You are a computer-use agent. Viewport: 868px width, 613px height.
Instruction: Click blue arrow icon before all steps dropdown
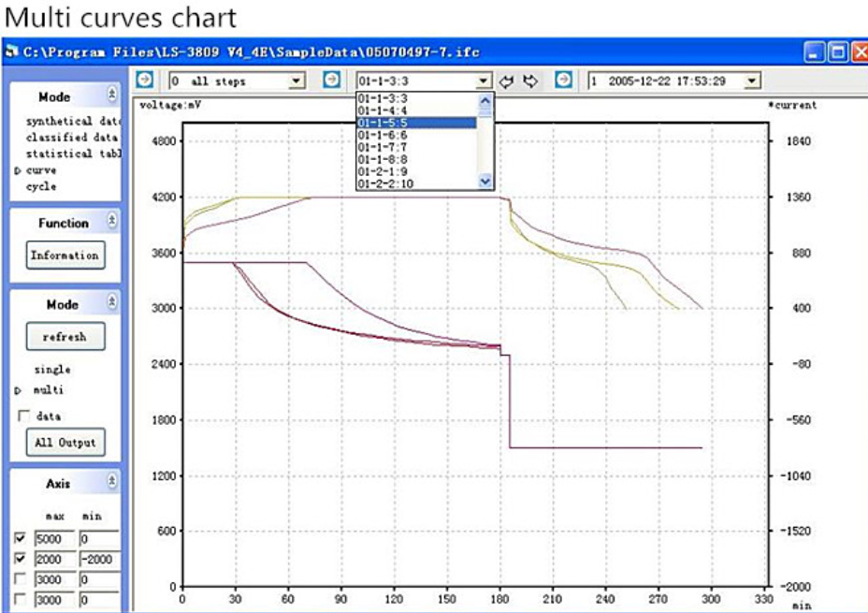[144, 80]
